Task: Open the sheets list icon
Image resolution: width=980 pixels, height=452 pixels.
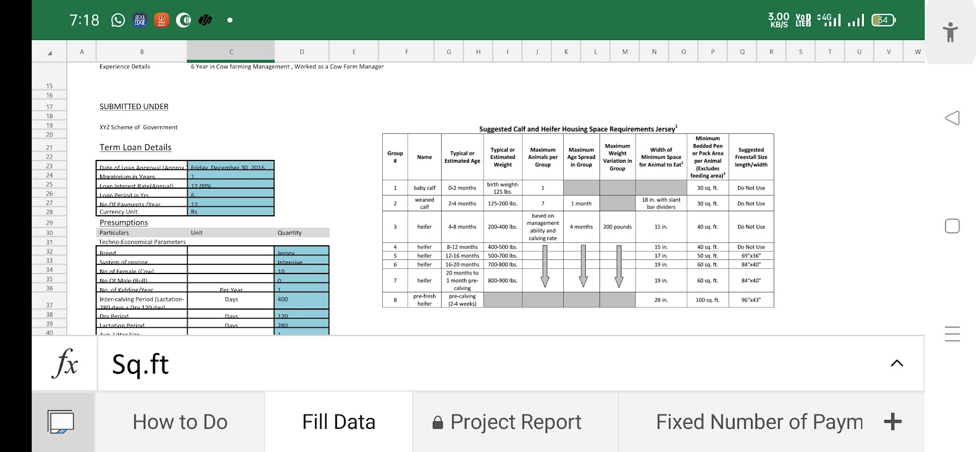Action: click(x=61, y=422)
